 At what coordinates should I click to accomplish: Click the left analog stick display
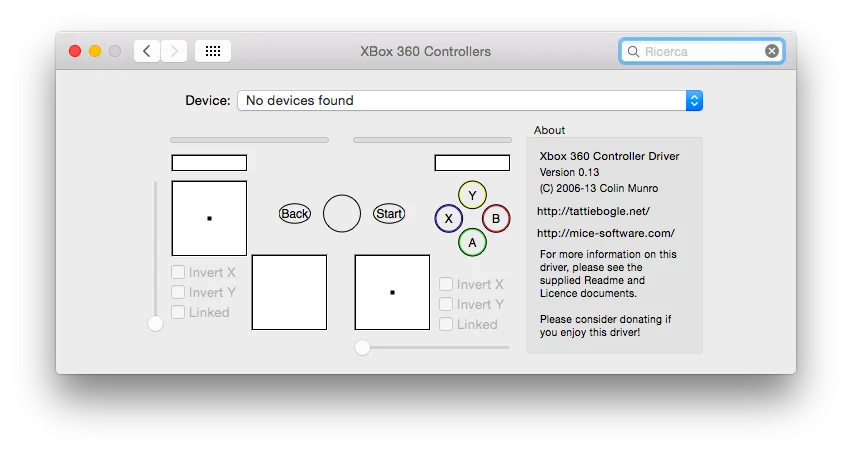point(209,218)
